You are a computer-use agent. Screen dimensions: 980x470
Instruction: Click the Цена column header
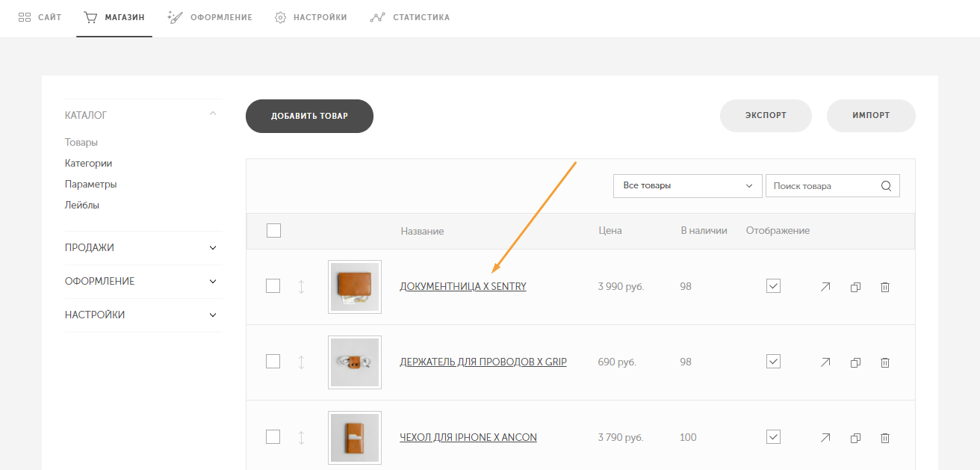[610, 231]
